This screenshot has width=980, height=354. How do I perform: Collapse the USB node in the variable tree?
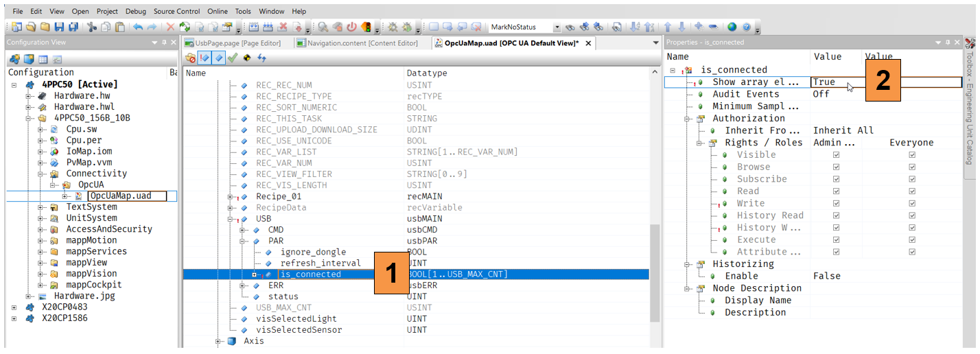(x=231, y=219)
